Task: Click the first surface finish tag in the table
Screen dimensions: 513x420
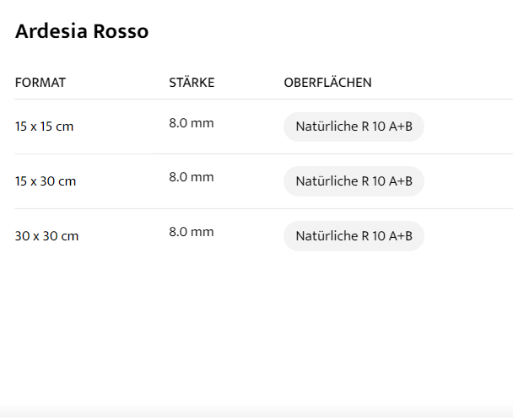Action: (x=354, y=127)
